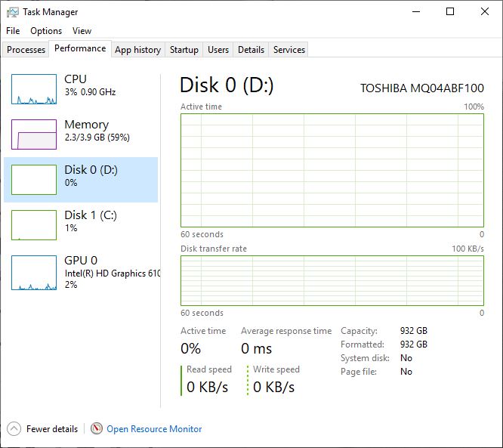
Task: Switch to the App history tab
Action: [x=137, y=50]
